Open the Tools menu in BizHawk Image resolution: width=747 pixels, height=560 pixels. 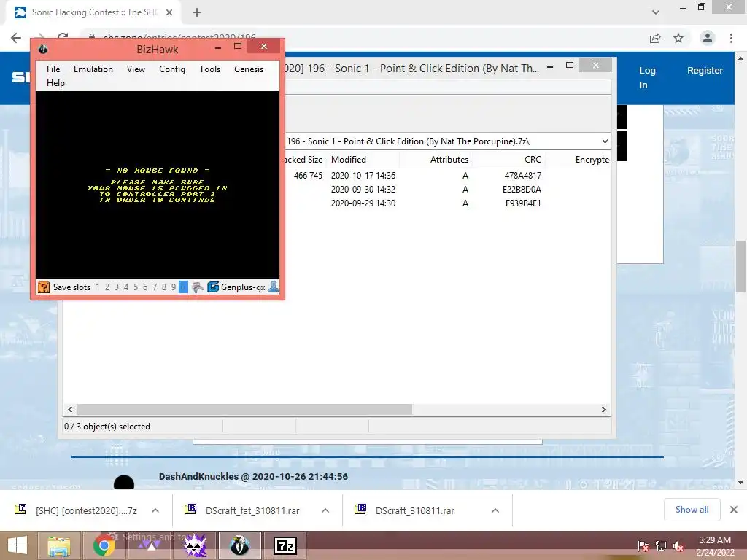click(209, 69)
